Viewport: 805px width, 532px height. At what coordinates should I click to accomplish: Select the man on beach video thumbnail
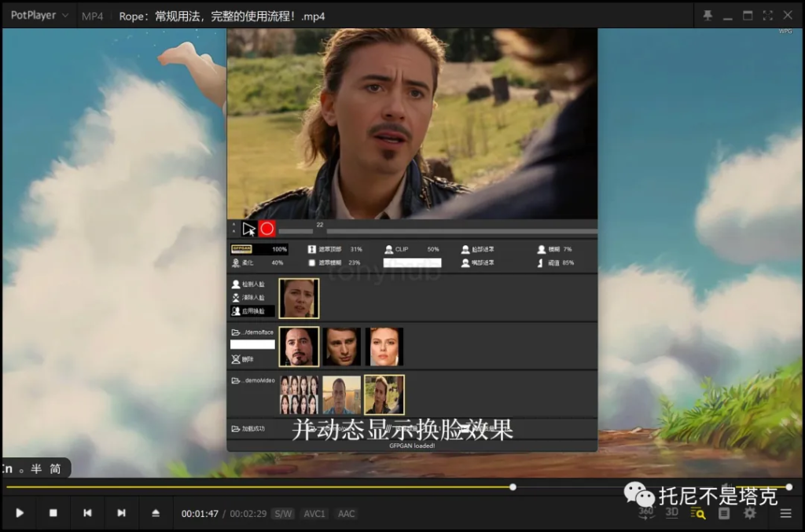click(x=341, y=394)
